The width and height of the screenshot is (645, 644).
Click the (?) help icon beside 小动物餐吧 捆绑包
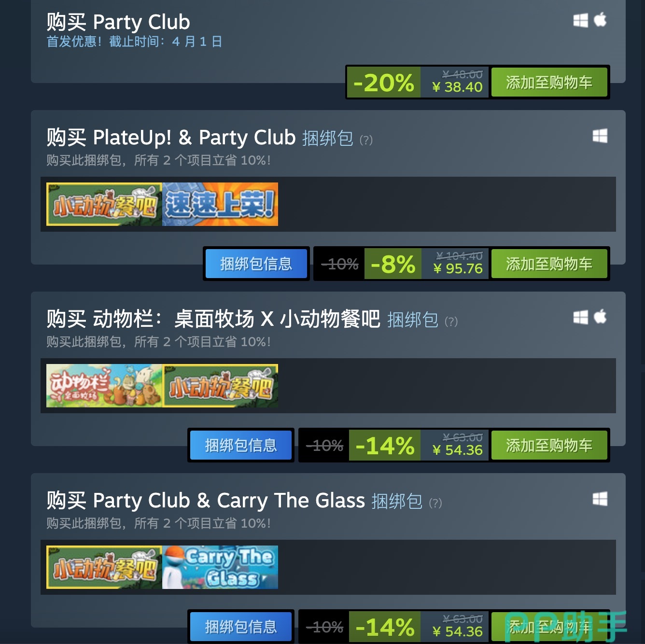pyautogui.click(x=451, y=322)
